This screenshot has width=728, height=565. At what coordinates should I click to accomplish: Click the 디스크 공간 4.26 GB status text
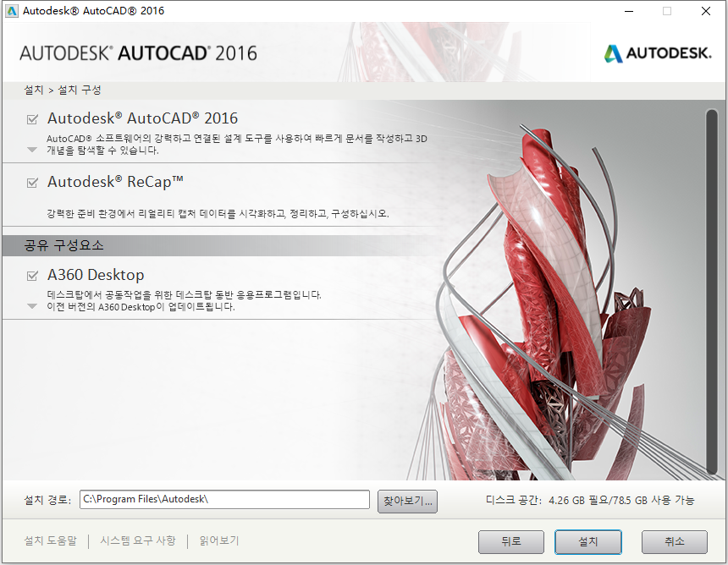coord(590,501)
